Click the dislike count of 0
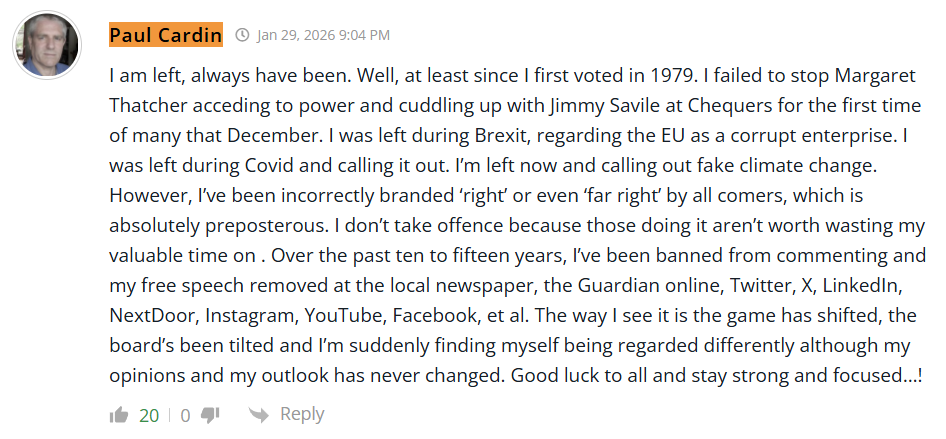The image size is (946, 439). coord(185,415)
